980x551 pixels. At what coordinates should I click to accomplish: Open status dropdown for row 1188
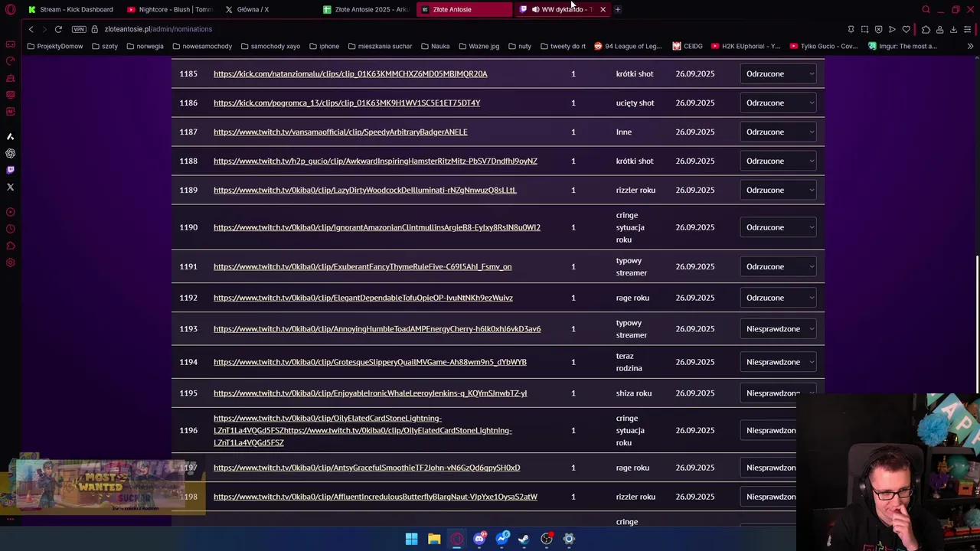778,161
